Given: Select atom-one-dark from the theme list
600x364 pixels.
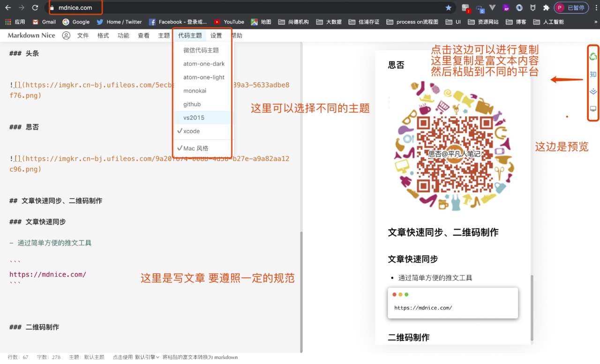Looking at the screenshot, I should click(x=204, y=64).
